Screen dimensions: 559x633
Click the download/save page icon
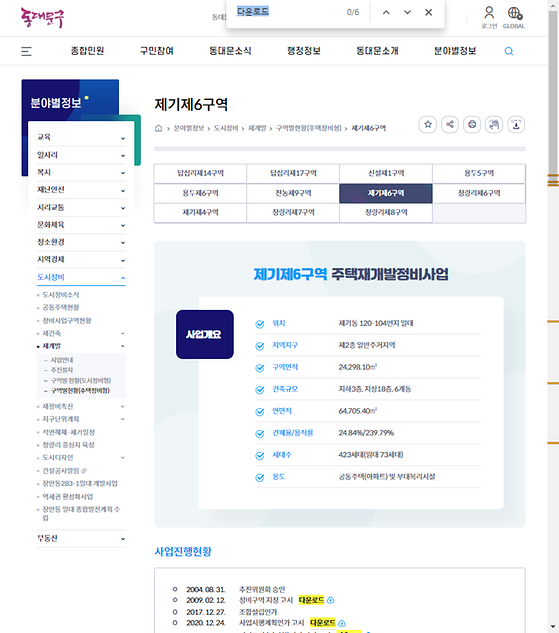[x=516, y=124]
